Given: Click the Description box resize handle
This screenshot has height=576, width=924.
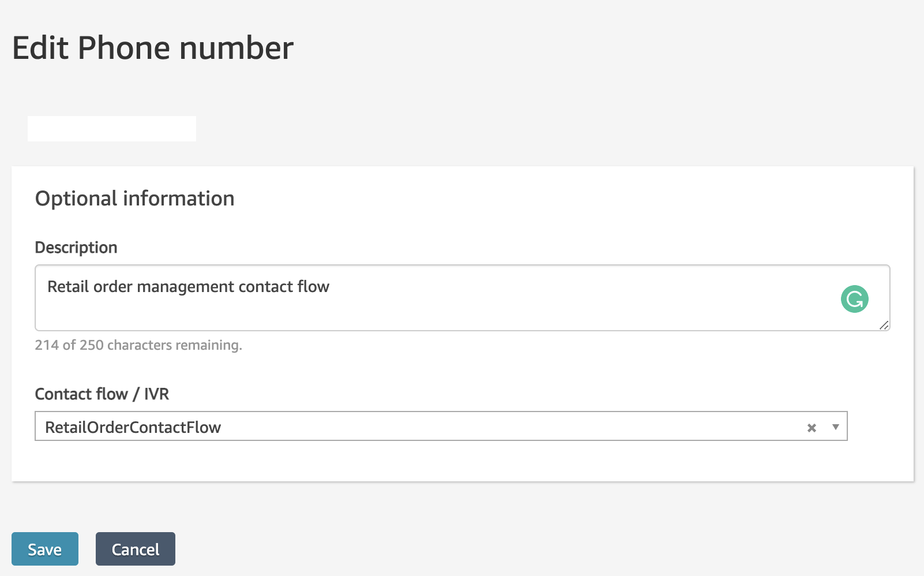Looking at the screenshot, I should point(884,326).
